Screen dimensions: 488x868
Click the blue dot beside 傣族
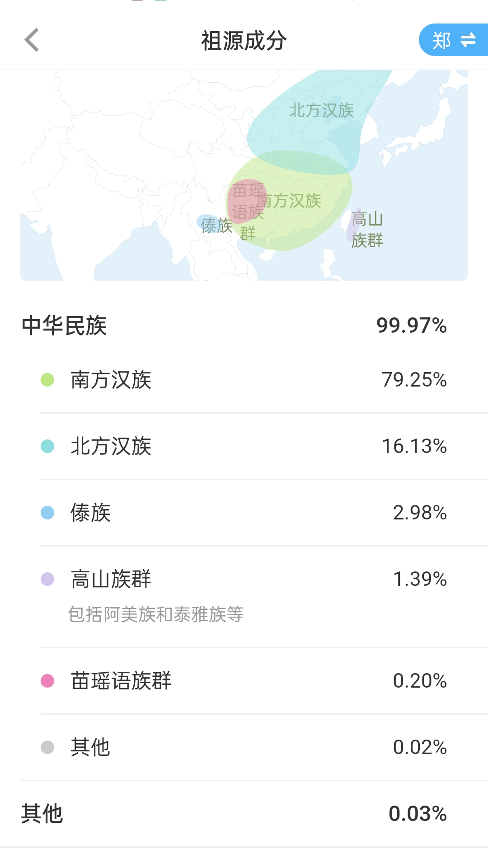pyautogui.click(x=47, y=513)
